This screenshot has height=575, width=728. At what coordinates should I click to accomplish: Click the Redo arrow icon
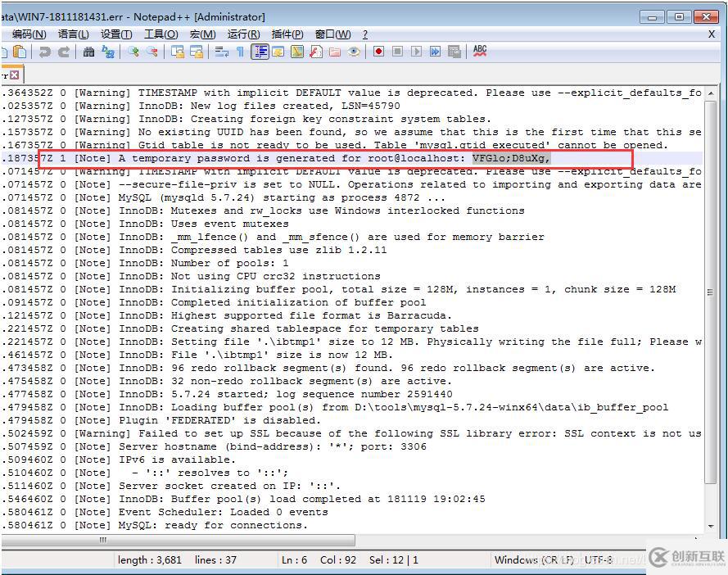pyautogui.click(x=63, y=52)
